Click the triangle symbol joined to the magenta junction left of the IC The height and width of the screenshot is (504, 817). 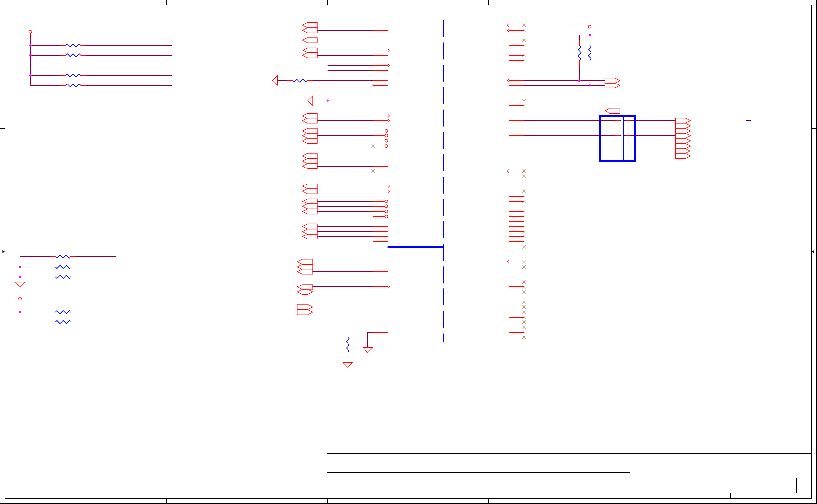coord(311,101)
